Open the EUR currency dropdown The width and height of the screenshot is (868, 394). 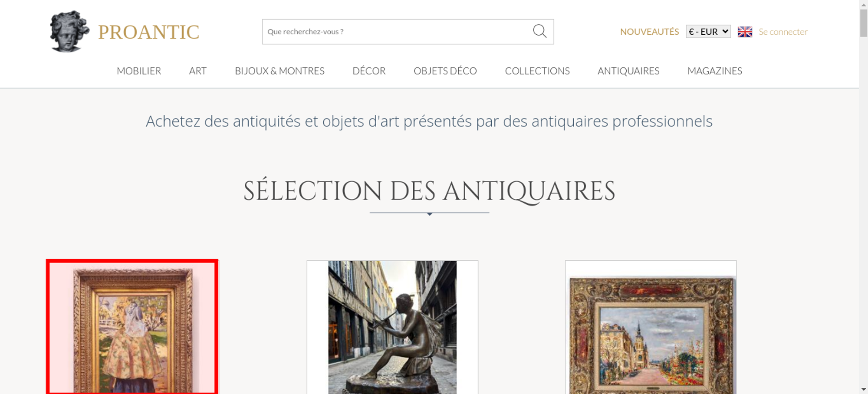coord(708,32)
